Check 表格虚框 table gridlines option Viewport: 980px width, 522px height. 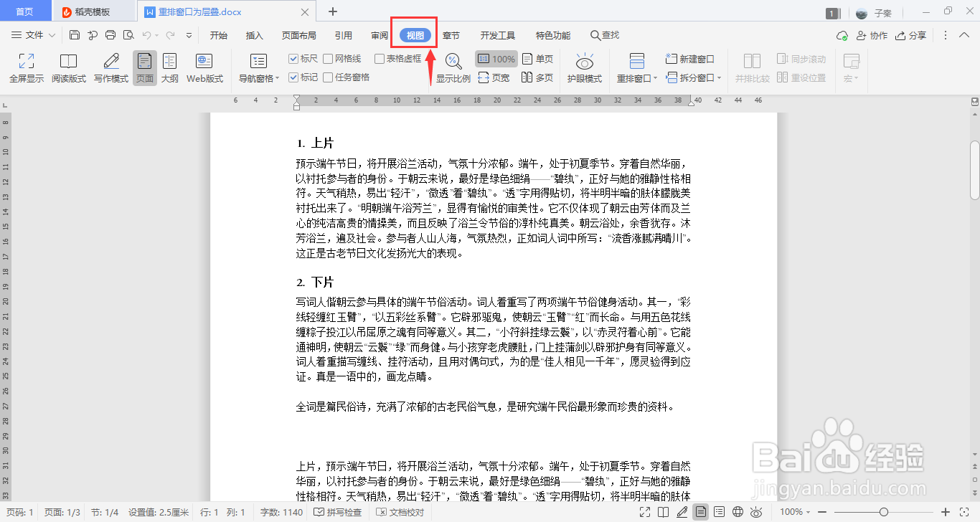point(378,58)
